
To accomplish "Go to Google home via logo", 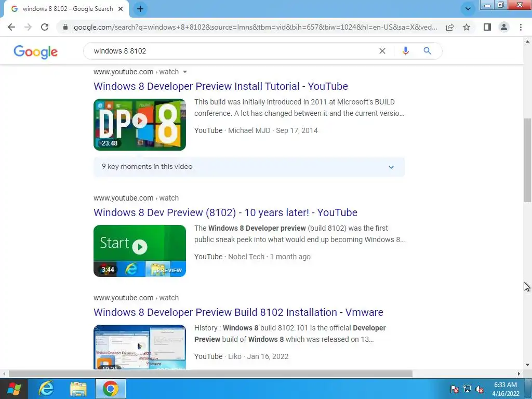I will tap(36, 51).
